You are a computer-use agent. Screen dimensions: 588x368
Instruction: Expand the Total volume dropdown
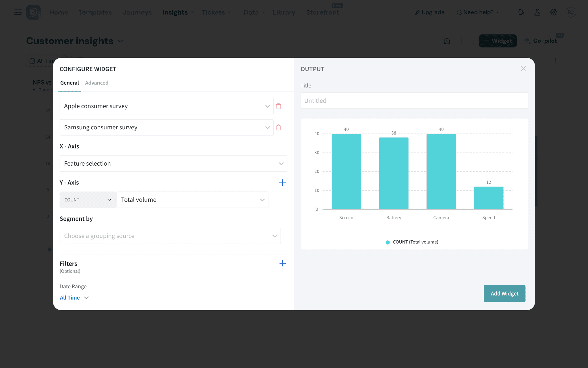click(192, 200)
